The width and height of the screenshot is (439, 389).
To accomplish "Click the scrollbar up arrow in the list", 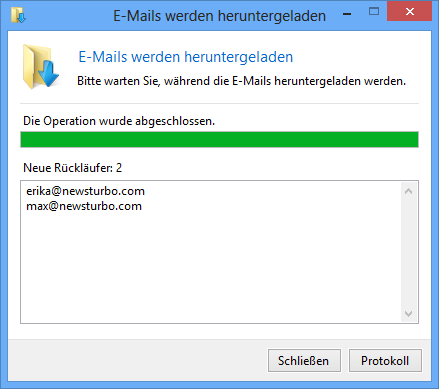I will pos(408,191).
